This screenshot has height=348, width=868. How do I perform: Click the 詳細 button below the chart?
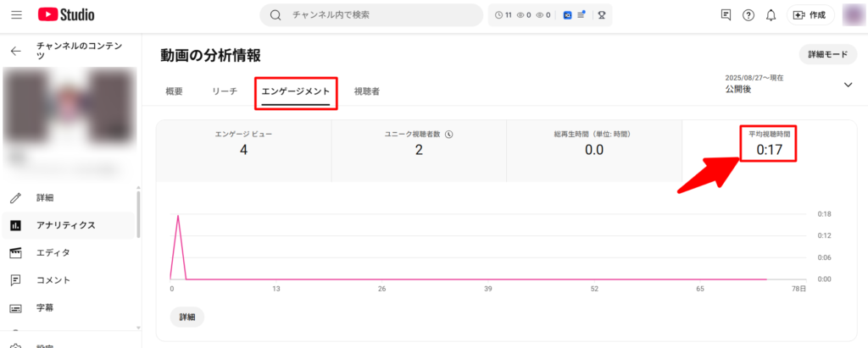[186, 317]
